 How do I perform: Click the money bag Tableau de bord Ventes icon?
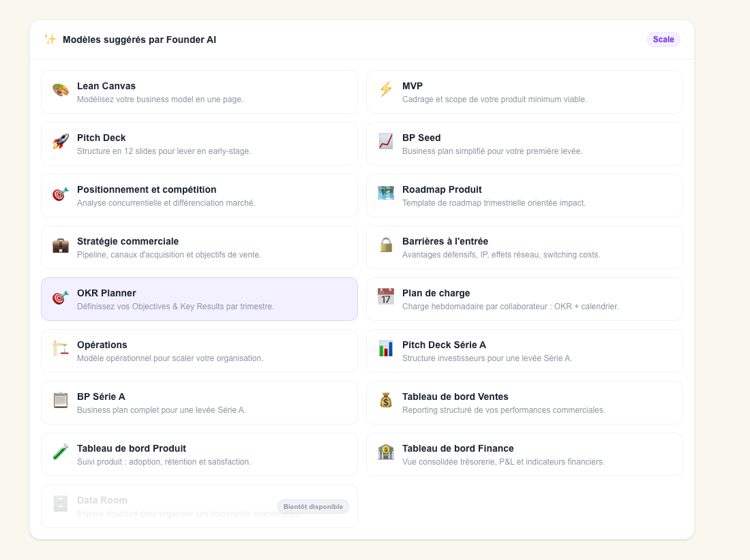tap(386, 401)
